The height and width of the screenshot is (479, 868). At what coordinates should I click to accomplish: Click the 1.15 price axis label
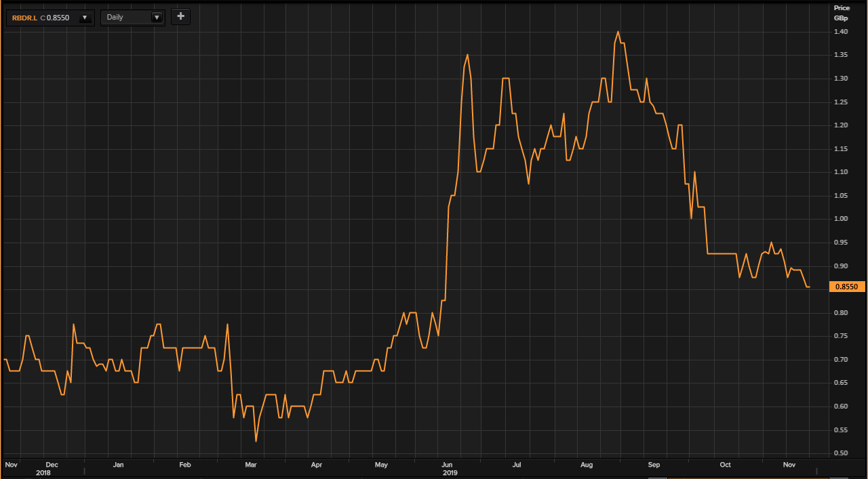pyautogui.click(x=842, y=149)
